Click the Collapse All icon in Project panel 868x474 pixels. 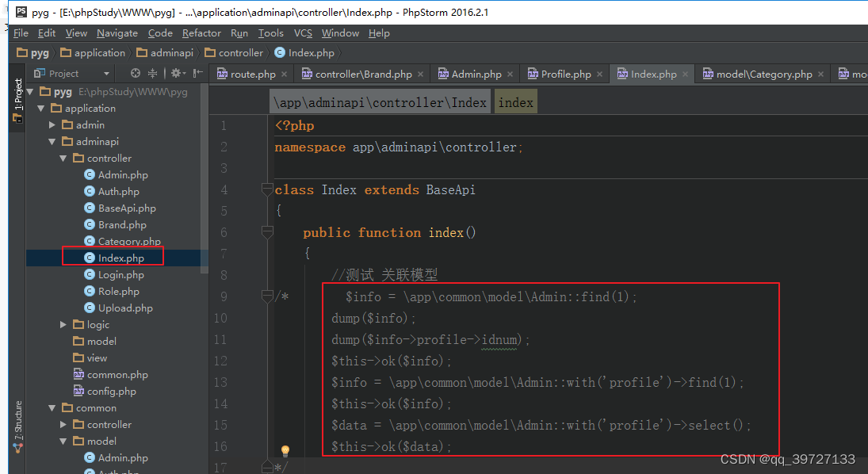(153, 73)
